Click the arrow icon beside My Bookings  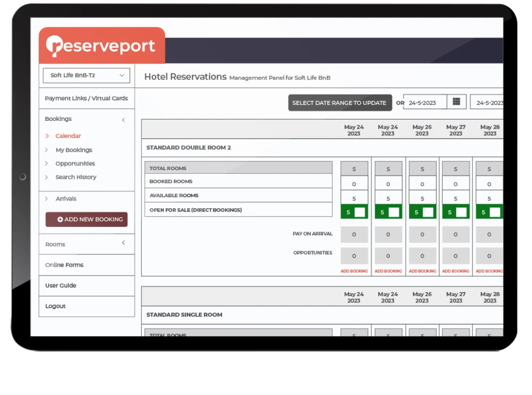point(47,150)
